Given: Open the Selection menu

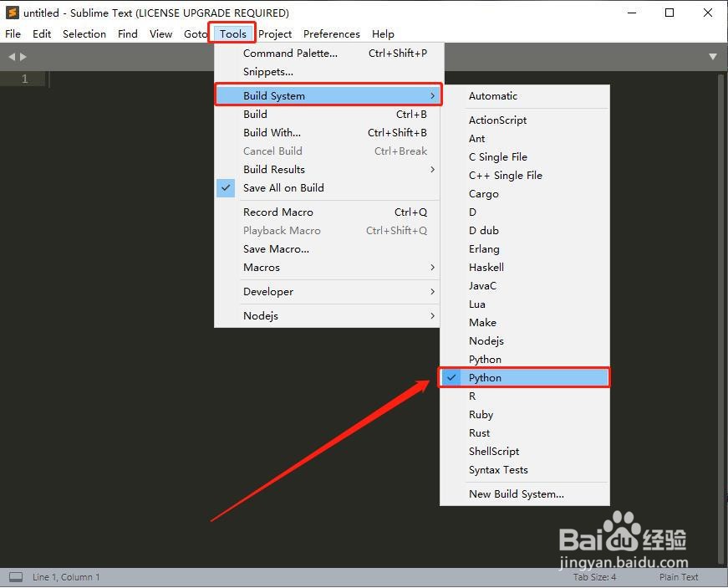Looking at the screenshot, I should coord(84,34).
